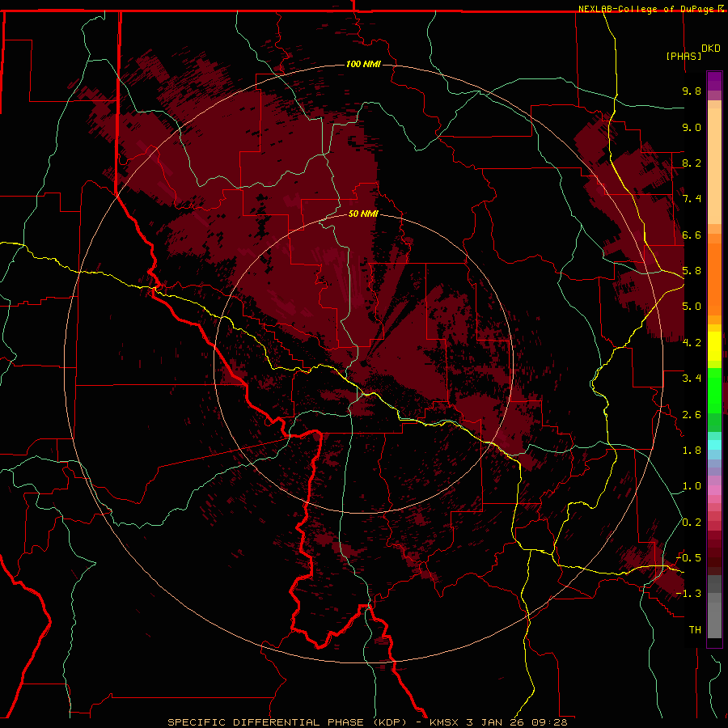728x728 pixels.
Task: Pick the cyan segment of the color bar
Action: [714, 445]
